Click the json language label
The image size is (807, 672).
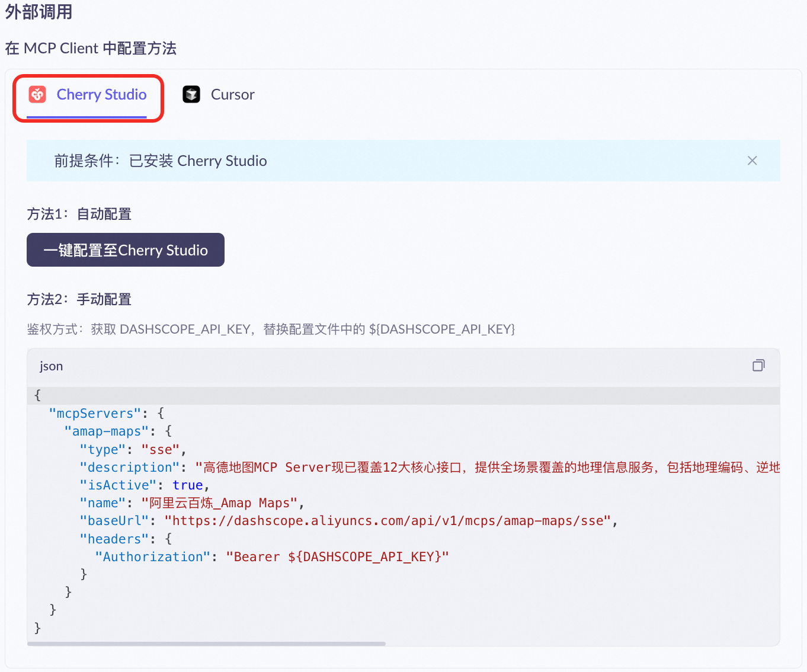coord(51,366)
